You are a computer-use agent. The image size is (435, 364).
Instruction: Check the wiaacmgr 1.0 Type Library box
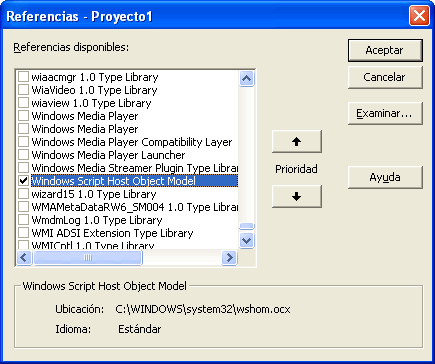click(x=23, y=77)
